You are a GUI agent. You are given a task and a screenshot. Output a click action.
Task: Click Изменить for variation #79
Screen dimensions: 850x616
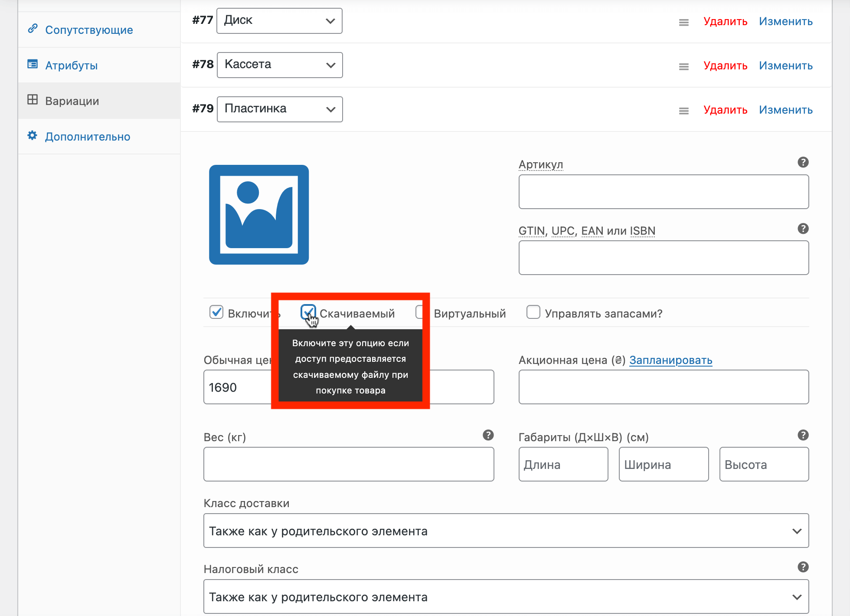786,110
